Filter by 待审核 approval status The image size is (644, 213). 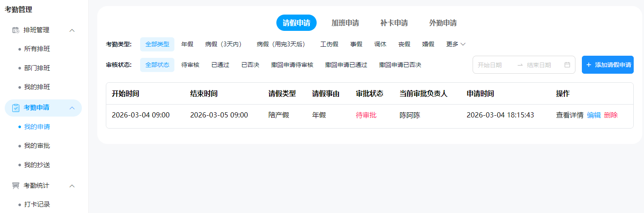[190, 65]
